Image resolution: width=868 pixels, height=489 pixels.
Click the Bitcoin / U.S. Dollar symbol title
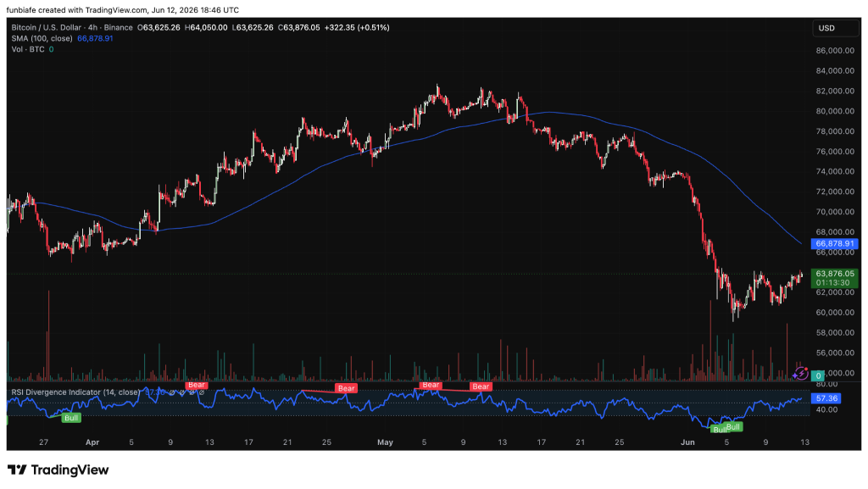[x=72, y=28]
